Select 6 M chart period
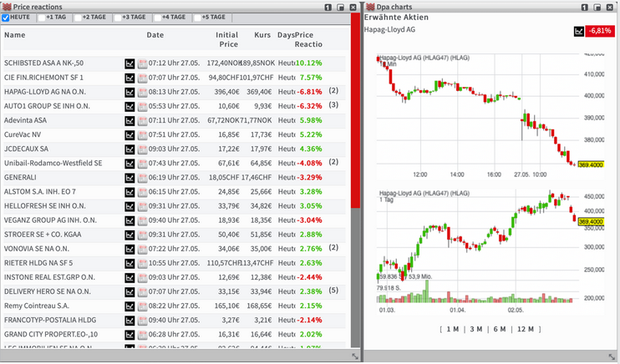This screenshot has height=364, width=620. (500, 329)
